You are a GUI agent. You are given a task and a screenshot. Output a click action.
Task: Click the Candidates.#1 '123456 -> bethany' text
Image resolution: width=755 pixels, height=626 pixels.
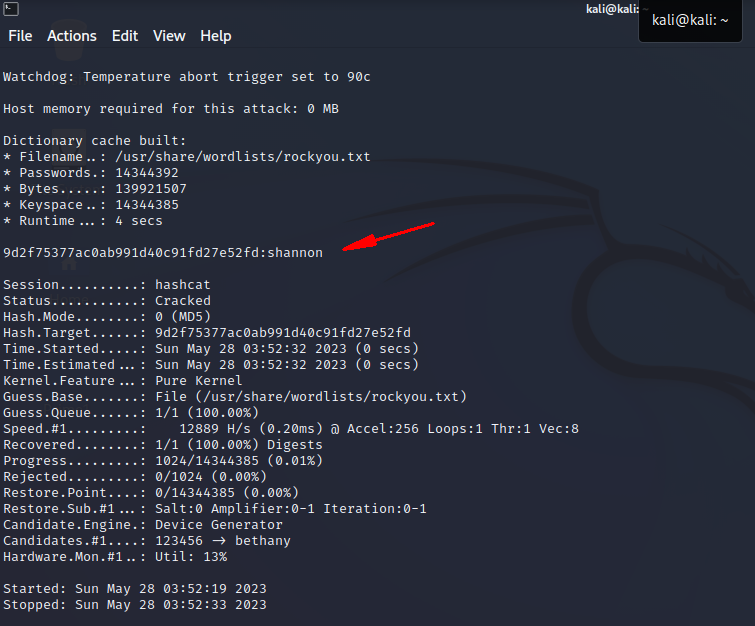(222, 541)
